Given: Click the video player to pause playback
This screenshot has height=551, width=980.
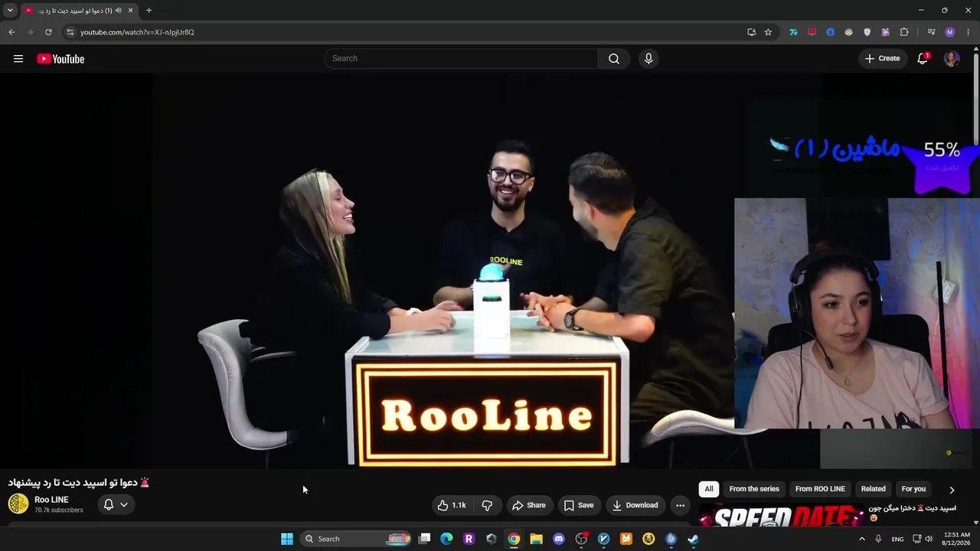Looking at the screenshot, I should [487, 270].
